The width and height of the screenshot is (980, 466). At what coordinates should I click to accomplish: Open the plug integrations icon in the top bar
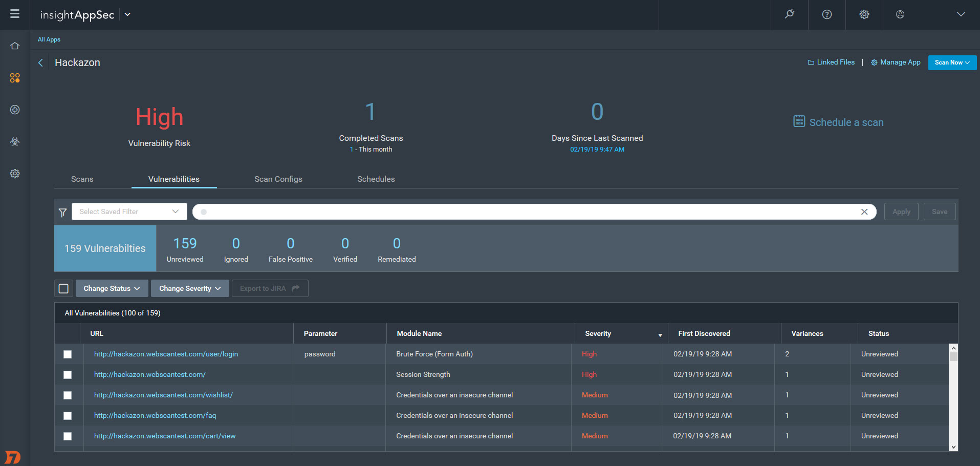click(790, 14)
